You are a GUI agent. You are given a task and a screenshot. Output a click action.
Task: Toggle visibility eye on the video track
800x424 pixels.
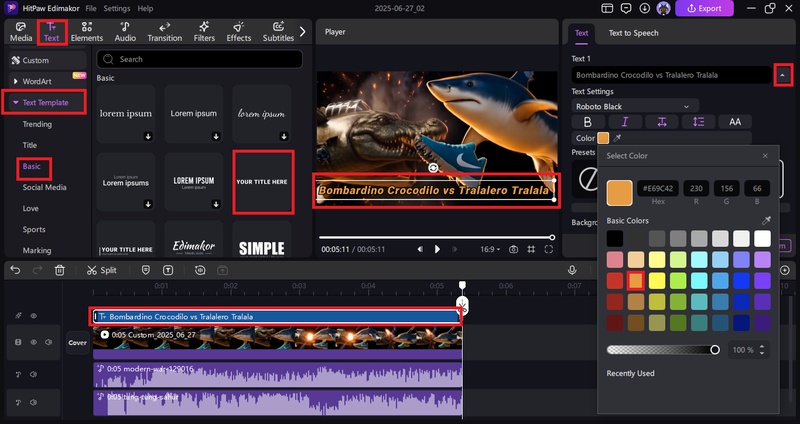(32, 342)
